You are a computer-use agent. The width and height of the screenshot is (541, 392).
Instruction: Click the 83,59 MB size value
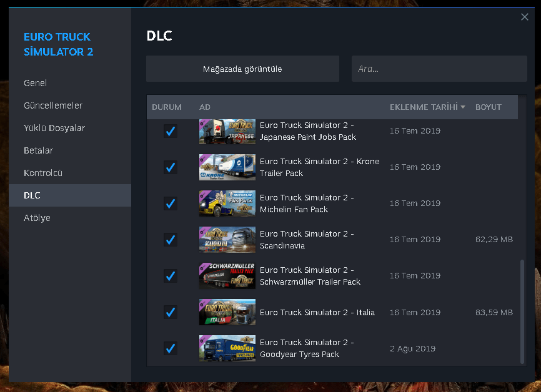click(x=494, y=312)
